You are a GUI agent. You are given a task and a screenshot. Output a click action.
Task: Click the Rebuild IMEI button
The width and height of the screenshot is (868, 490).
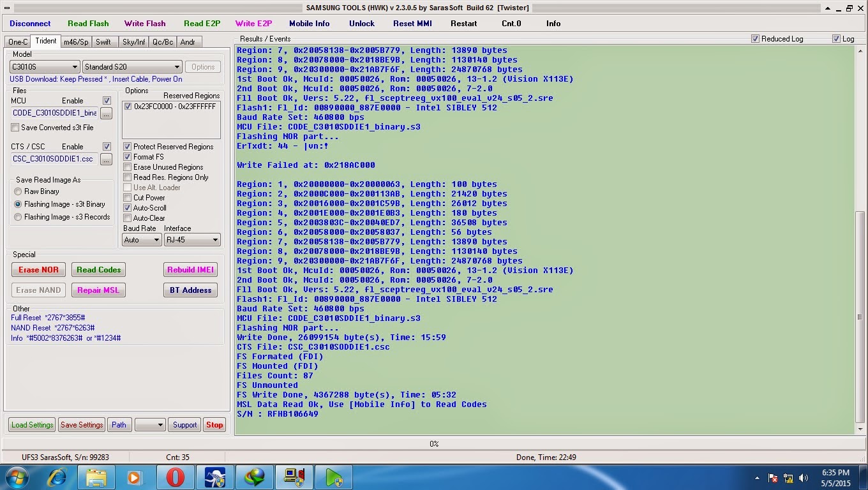(x=190, y=270)
